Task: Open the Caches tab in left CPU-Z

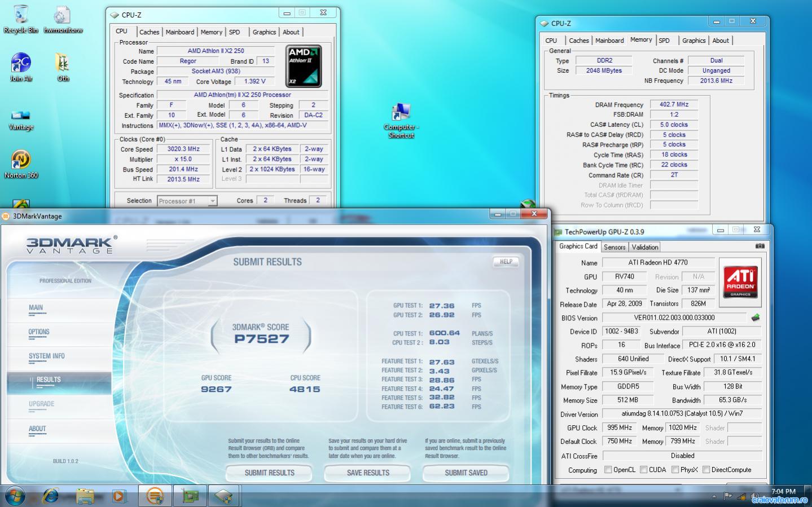Action: click(149, 32)
